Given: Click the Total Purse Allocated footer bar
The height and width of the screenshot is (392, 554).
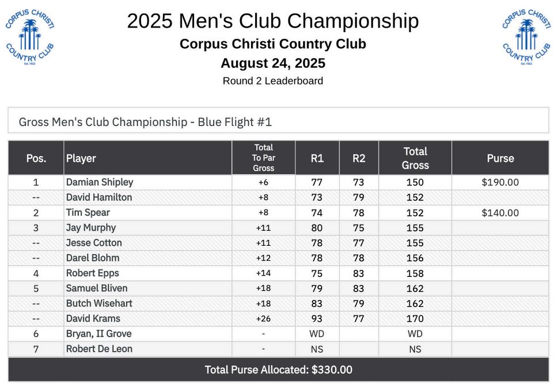Looking at the screenshot, I should (278, 370).
